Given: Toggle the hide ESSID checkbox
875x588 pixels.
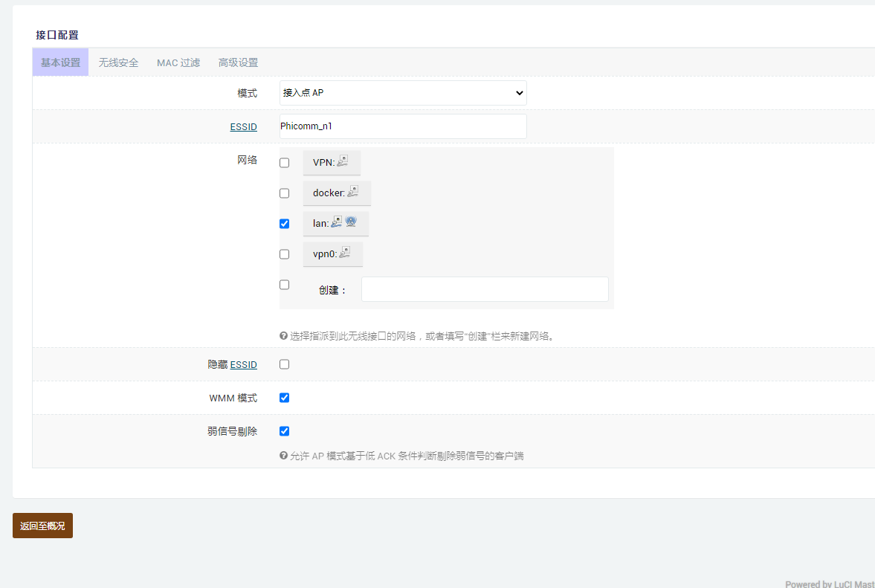Looking at the screenshot, I should (285, 364).
